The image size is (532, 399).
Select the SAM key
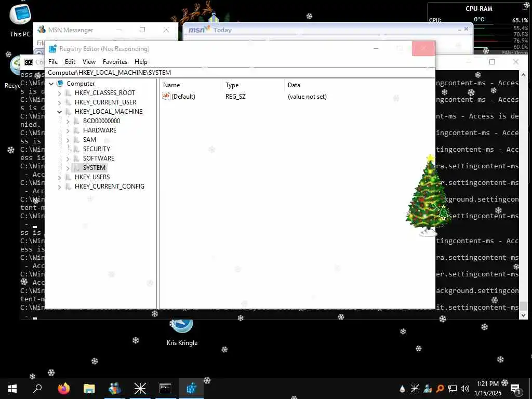click(x=89, y=139)
